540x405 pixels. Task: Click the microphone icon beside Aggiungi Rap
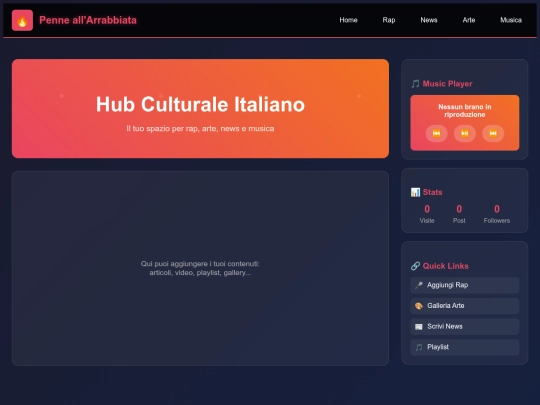[419, 285]
